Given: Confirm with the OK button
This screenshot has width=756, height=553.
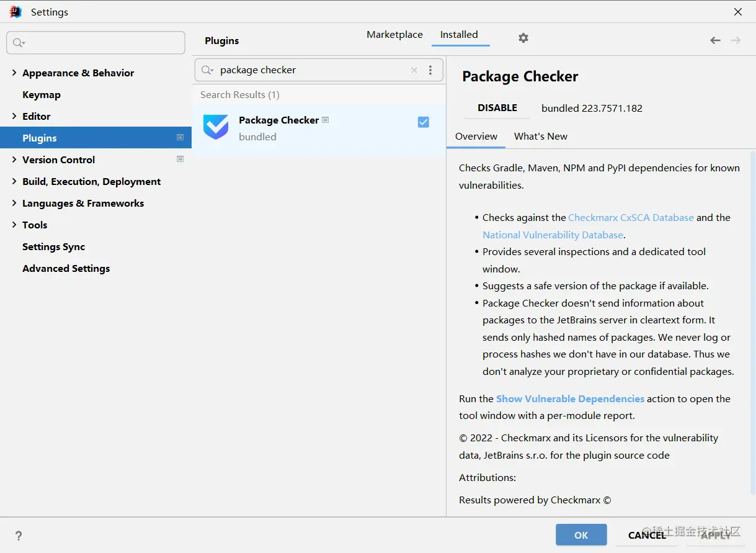Looking at the screenshot, I should [581, 535].
